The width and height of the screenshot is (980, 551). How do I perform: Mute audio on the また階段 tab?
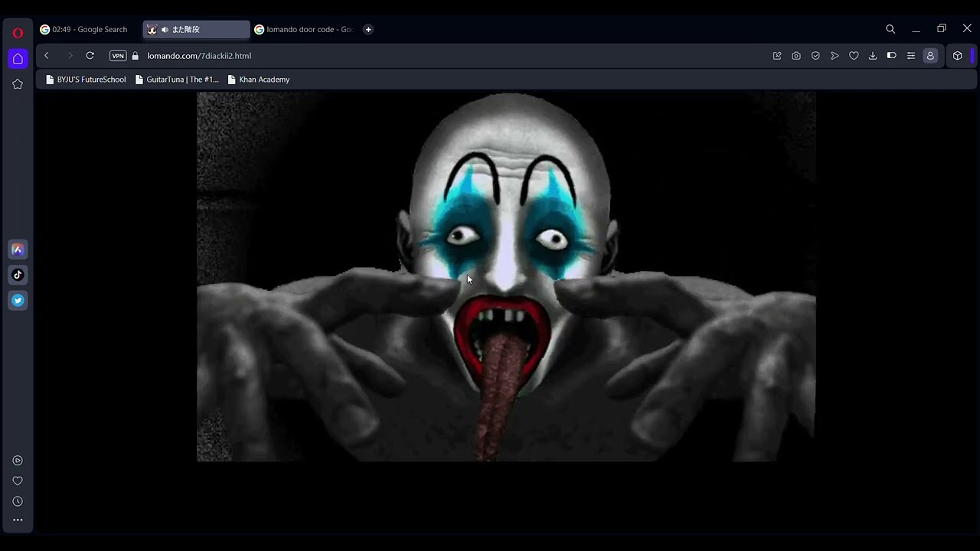coord(165,30)
